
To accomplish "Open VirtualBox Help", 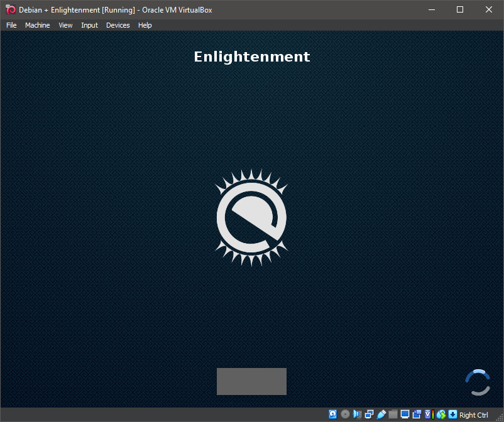I will pyautogui.click(x=145, y=25).
